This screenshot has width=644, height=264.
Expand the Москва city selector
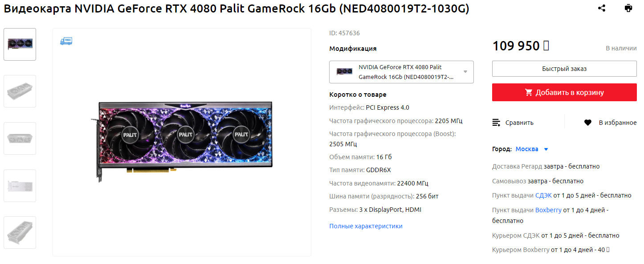[532, 149]
